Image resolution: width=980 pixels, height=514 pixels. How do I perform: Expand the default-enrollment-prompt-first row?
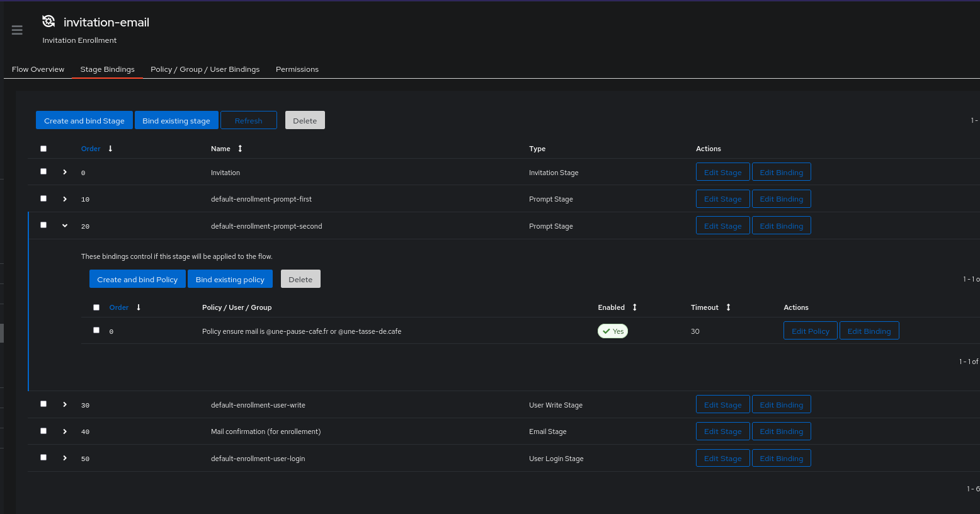tap(65, 199)
